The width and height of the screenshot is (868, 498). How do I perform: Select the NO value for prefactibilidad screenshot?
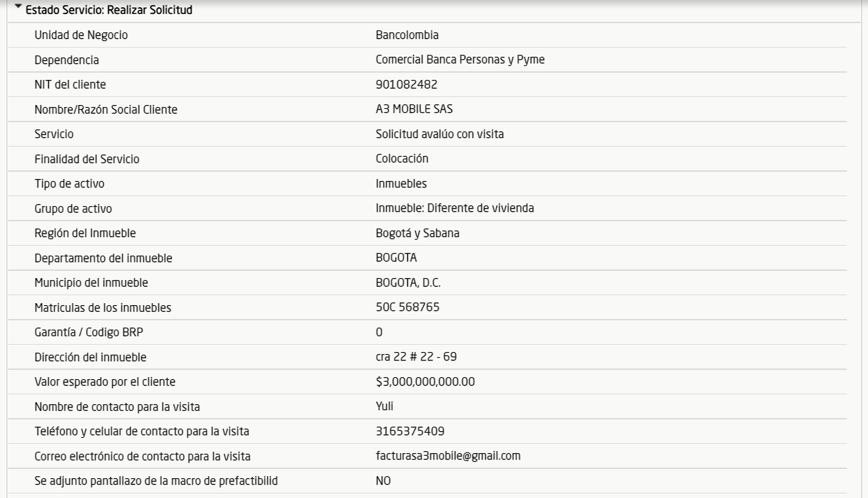pyautogui.click(x=383, y=481)
